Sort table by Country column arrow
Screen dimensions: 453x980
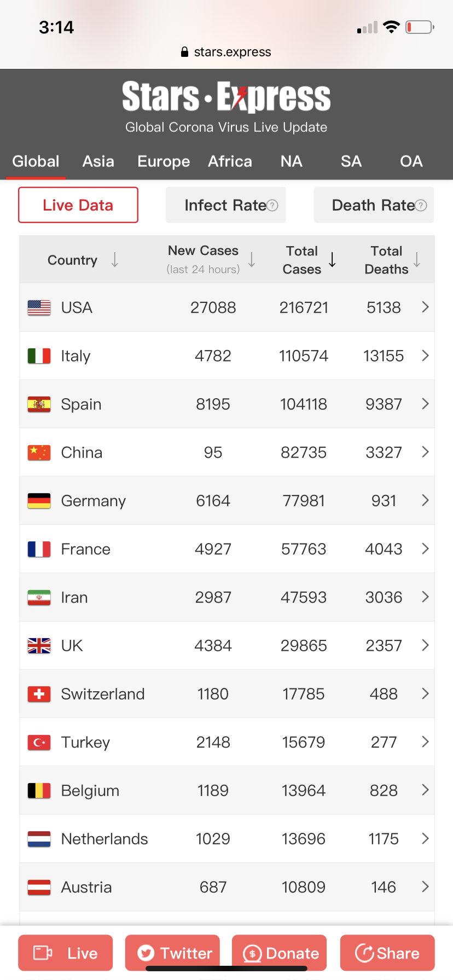[115, 260]
